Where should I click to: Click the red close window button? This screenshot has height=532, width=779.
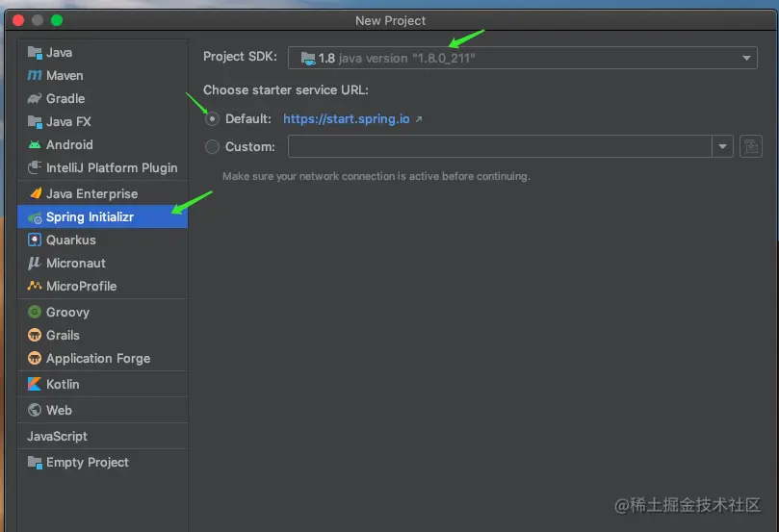[18, 20]
